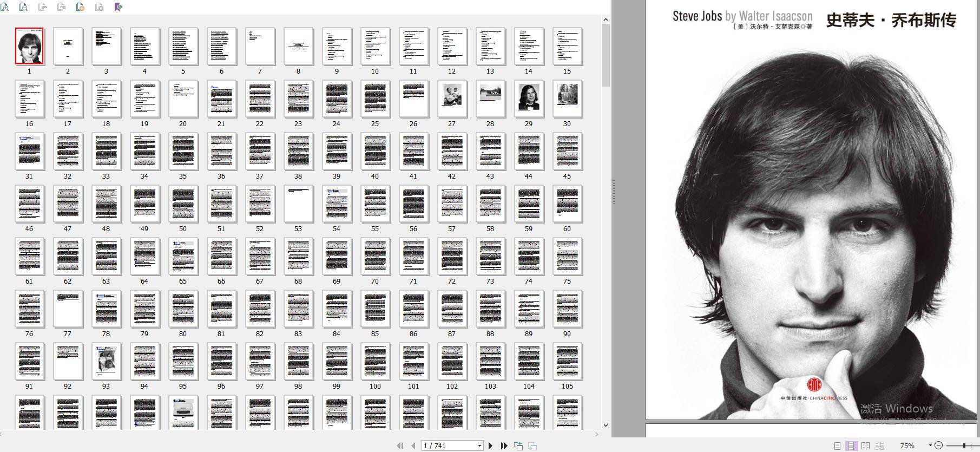The image size is (980, 452).
Task: Select page 30 photo thumbnail
Action: (567, 99)
